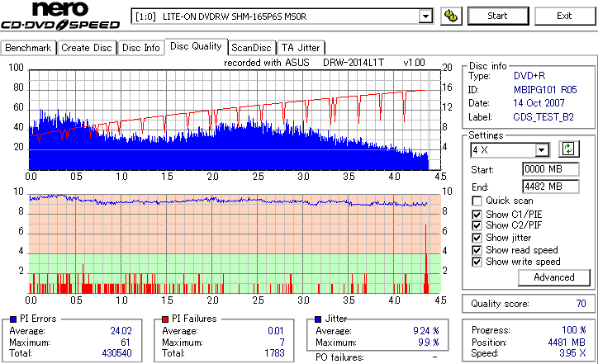
Task: Click Jitter maximum 9.9 %
Action: (429, 343)
